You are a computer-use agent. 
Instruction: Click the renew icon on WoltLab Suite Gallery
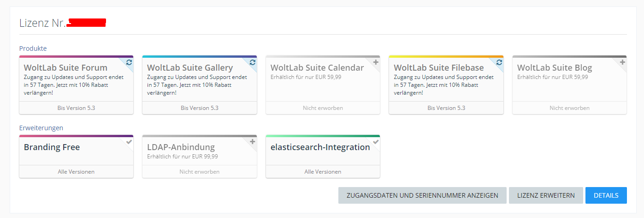(253, 62)
